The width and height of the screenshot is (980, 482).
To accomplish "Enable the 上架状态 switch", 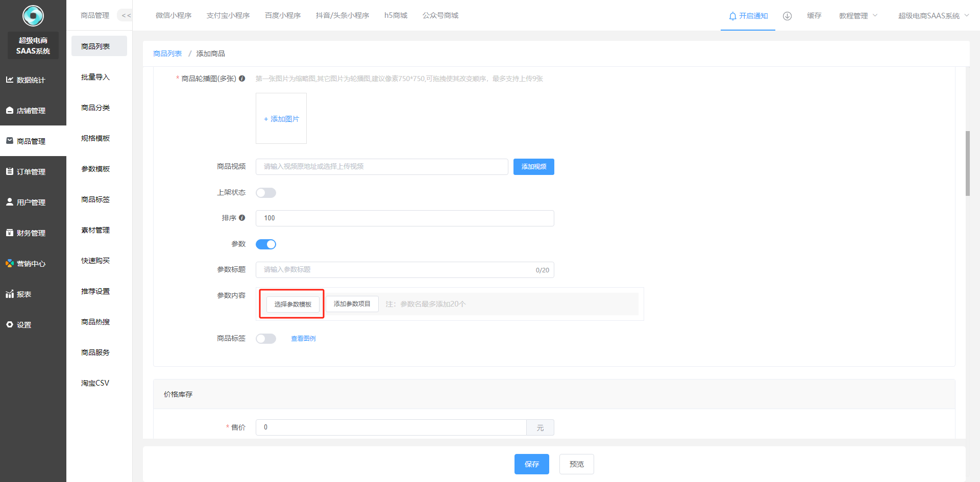I will (x=265, y=193).
